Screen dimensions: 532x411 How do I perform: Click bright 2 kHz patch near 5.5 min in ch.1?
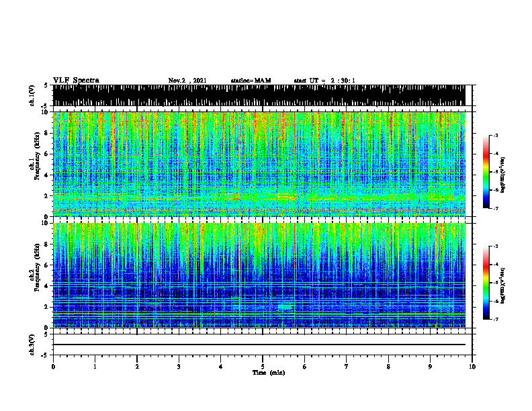287,197
